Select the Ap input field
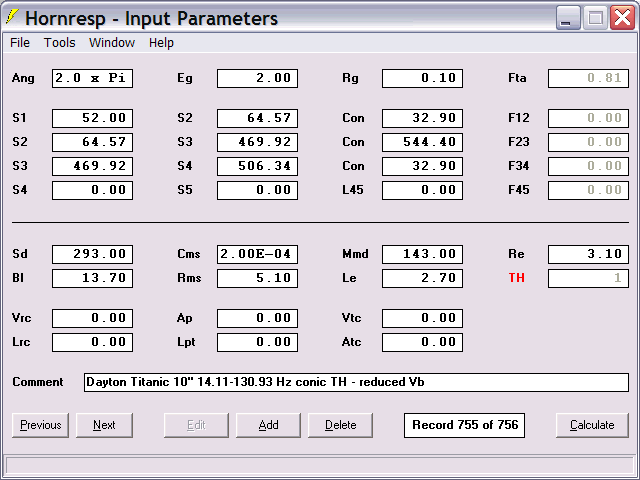Image resolution: width=640 pixels, height=480 pixels. pos(258,318)
